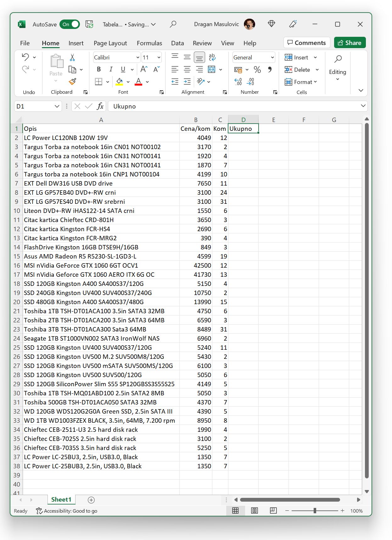
Task: Switch to Page Break Preview
Action: (x=273, y=511)
